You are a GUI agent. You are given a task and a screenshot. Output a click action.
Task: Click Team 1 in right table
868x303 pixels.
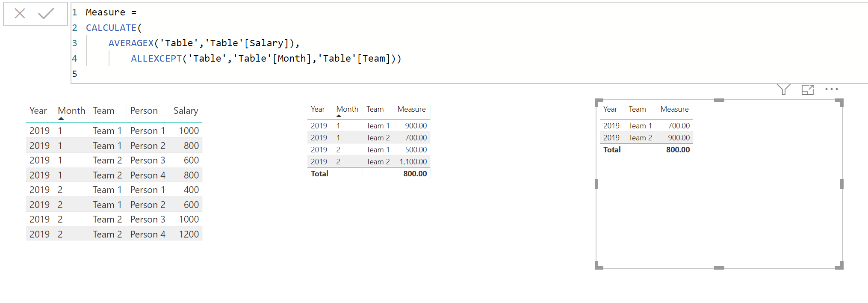(640, 126)
